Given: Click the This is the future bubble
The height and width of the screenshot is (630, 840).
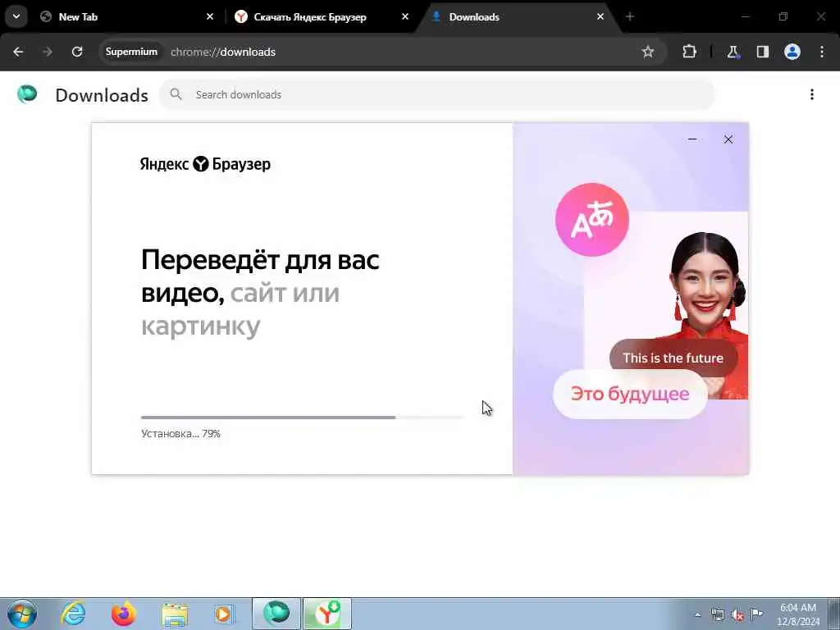Looking at the screenshot, I should 673,358.
